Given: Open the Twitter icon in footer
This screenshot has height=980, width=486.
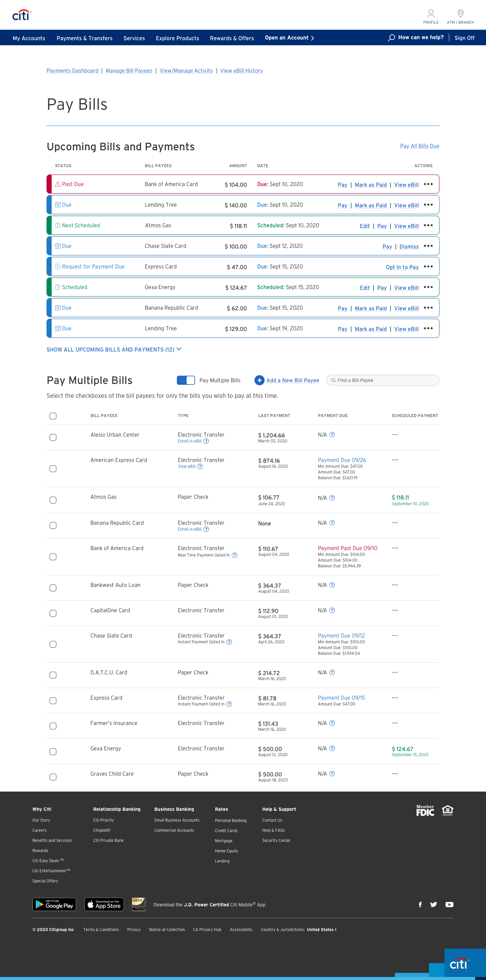Looking at the screenshot, I should pyautogui.click(x=434, y=904).
